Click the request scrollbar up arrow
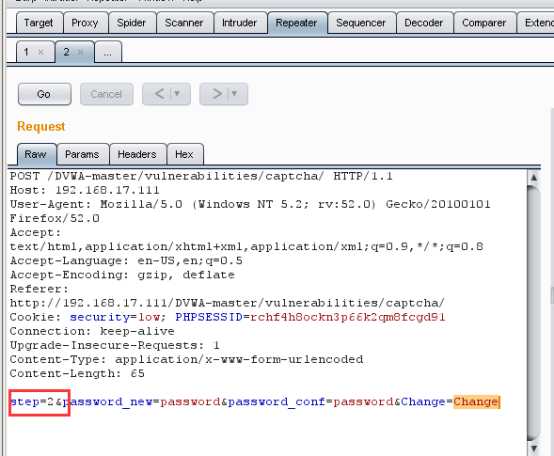This screenshot has height=456, width=554. [534, 178]
